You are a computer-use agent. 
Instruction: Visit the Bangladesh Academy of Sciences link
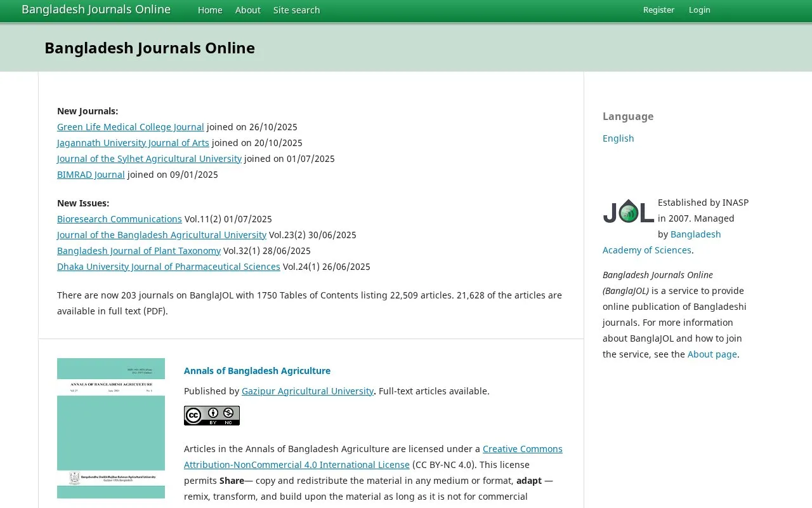(x=662, y=242)
